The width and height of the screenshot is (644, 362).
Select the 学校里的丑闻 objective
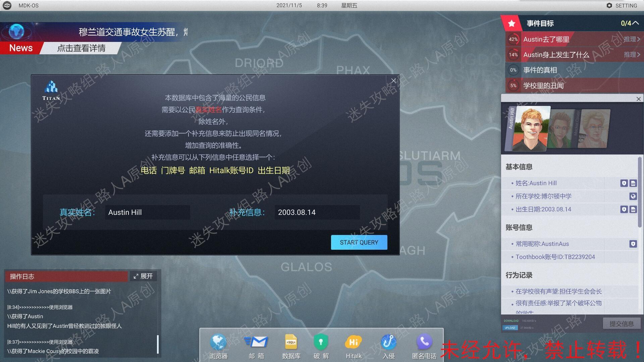pos(543,85)
